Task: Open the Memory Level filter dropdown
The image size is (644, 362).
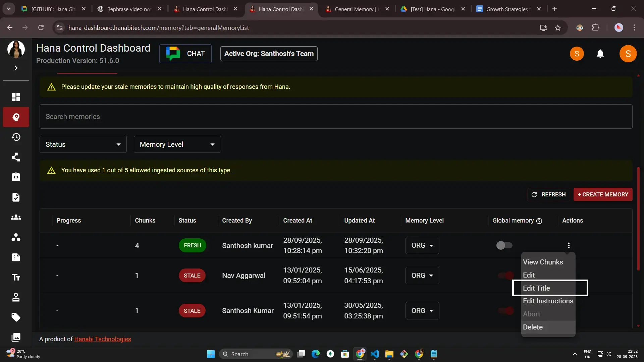Action: coord(177,144)
